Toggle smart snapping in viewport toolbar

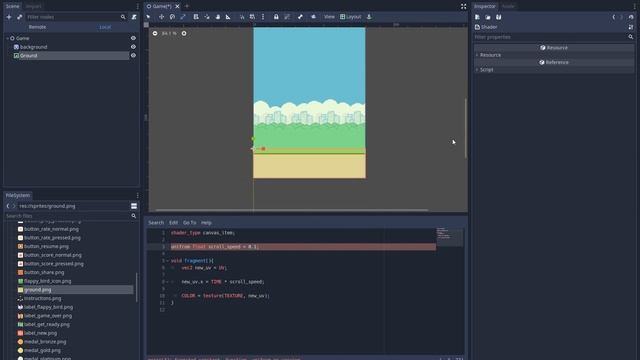[x=242, y=17]
